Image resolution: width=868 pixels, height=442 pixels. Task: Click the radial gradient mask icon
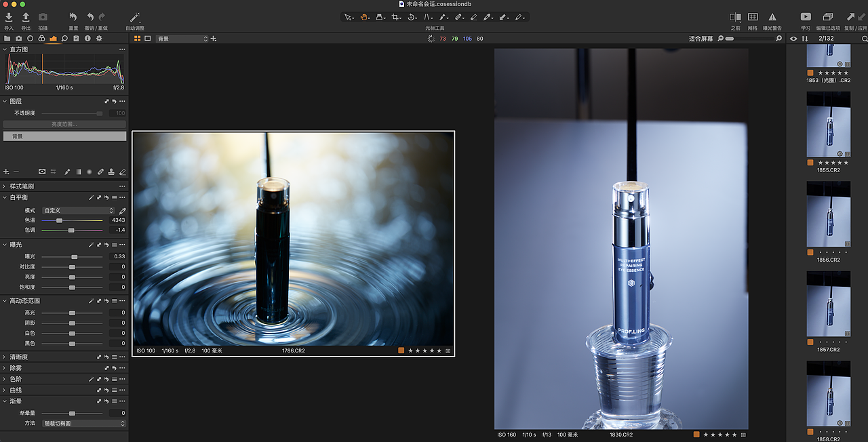89,172
